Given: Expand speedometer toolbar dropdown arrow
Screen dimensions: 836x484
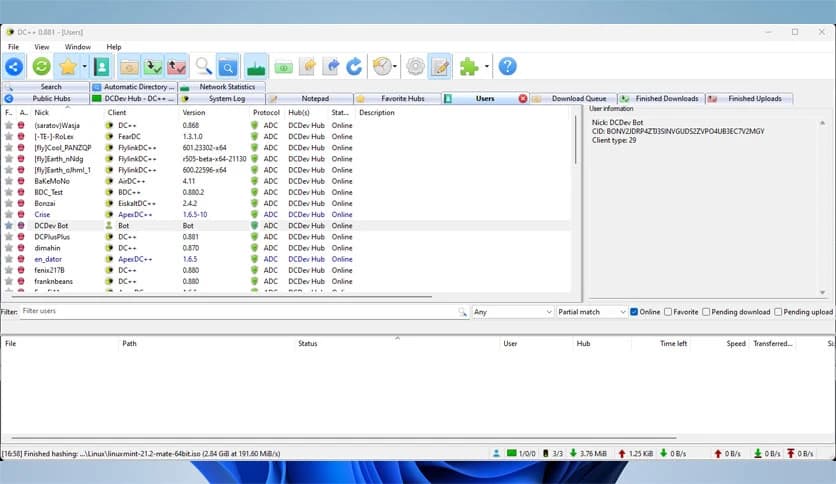Looking at the screenshot, I should point(395,67).
